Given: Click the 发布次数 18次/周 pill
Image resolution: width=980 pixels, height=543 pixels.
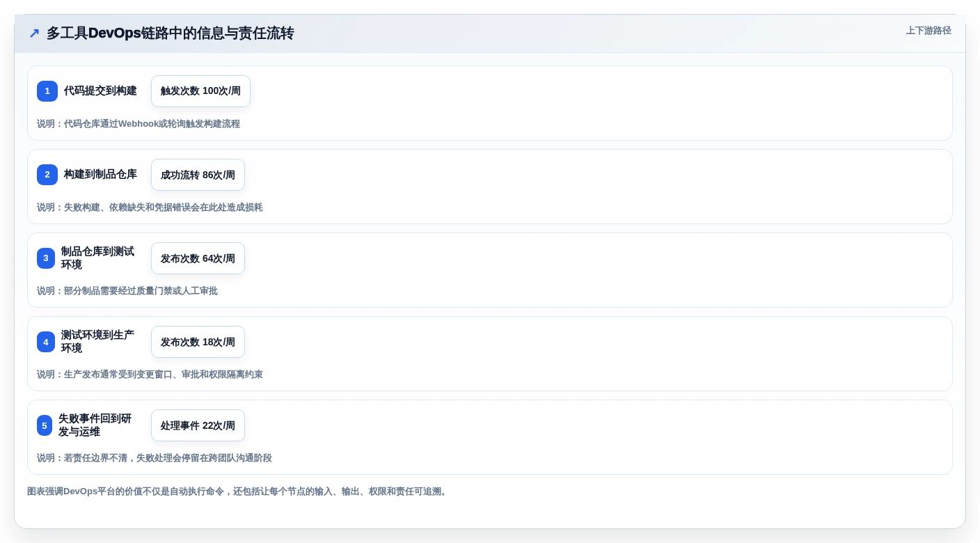Looking at the screenshot, I should (198, 342).
